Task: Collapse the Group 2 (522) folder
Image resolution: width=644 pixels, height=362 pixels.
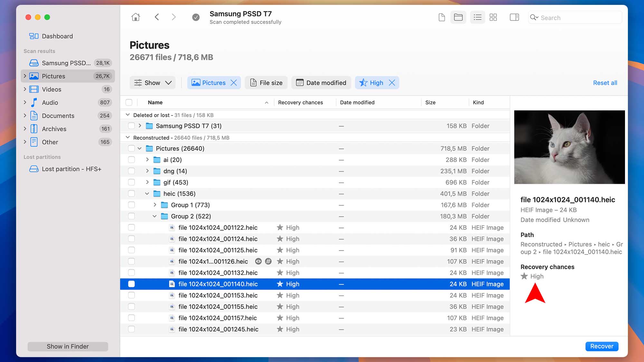Action: (155, 216)
